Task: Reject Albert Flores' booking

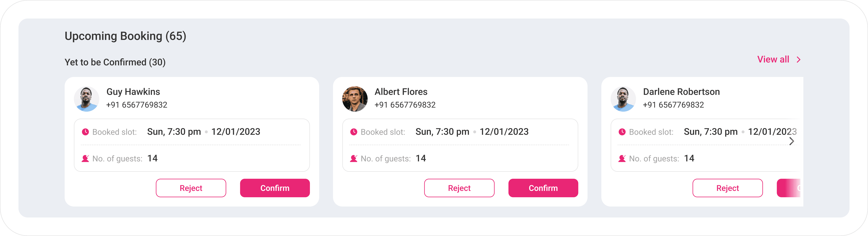Action: [x=459, y=188]
